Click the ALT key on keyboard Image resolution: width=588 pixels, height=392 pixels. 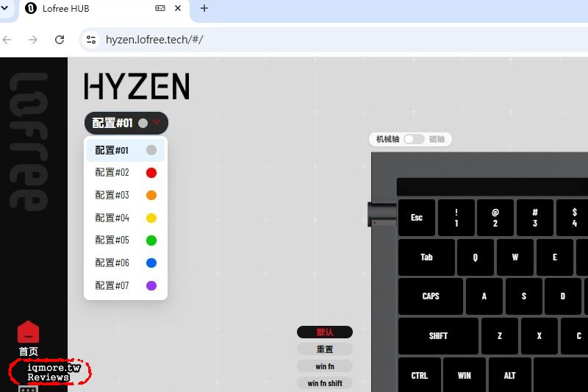pos(510,375)
